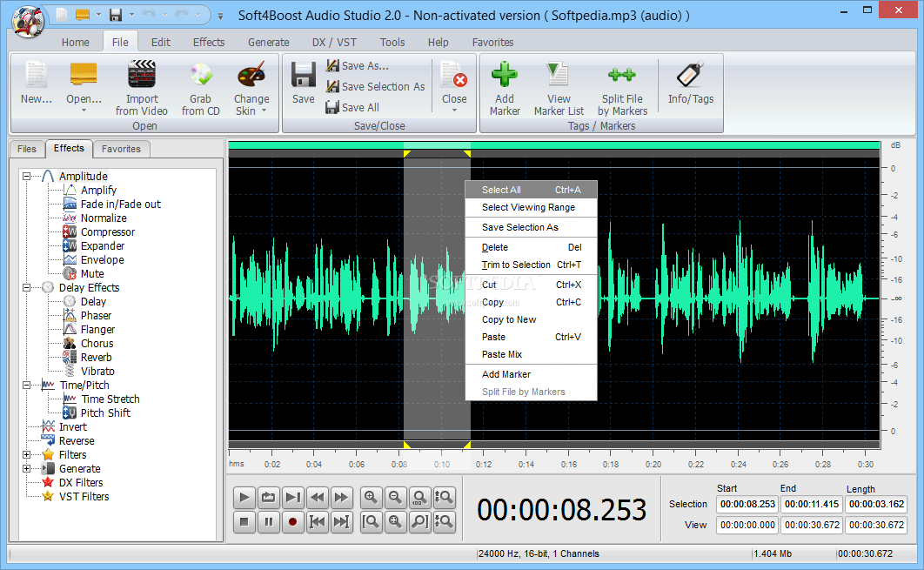Click the New file icon in ribbon
This screenshot has width=924, height=570.
[x=36, y=76]
